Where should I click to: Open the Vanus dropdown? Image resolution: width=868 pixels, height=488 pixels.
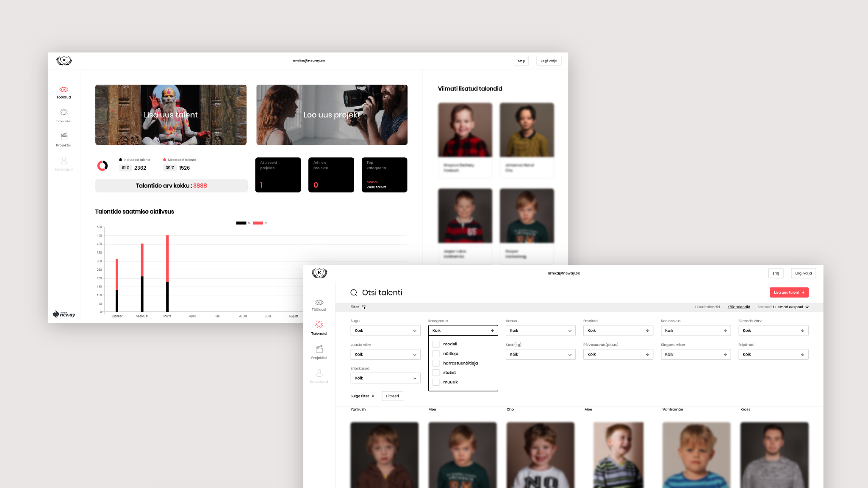point(540,331)
